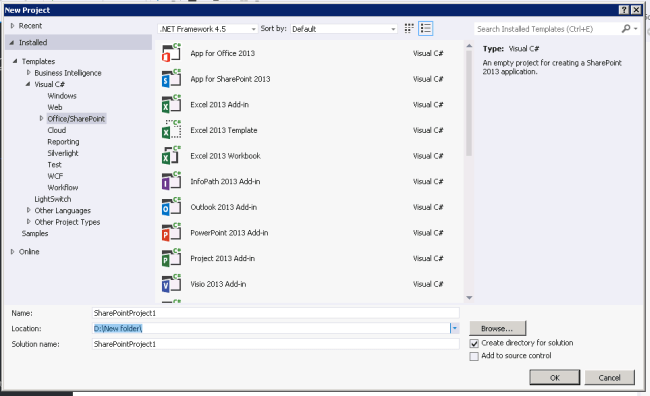Click the App for Office 2013 template icon
This screenshot has width=650, height=396.
pos(171,53)
